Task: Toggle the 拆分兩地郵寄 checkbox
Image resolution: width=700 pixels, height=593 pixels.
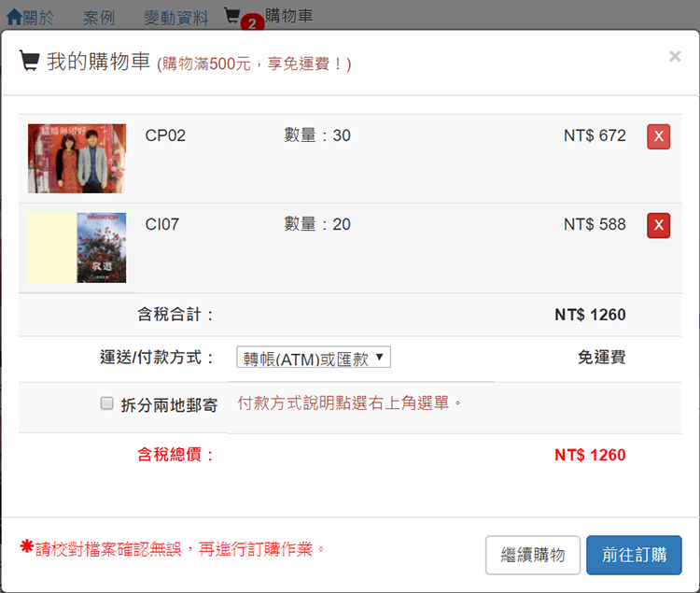Action: click(107, 404)
